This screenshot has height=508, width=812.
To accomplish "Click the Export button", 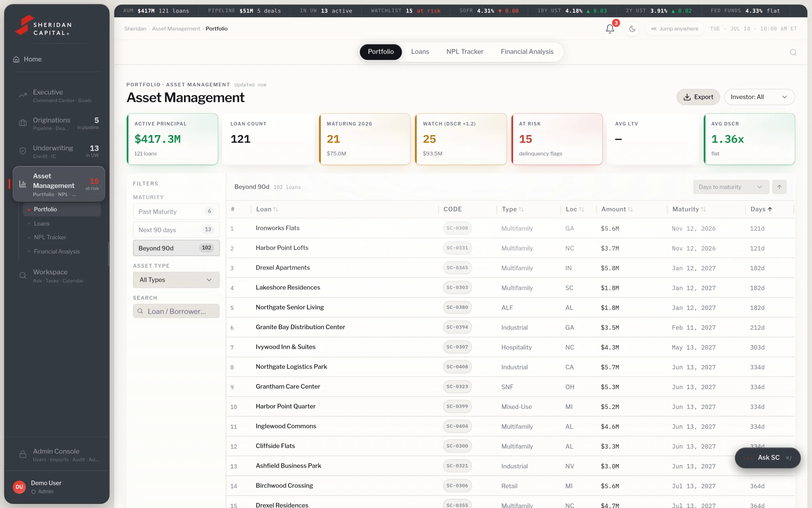I will [x=698, y=97].
